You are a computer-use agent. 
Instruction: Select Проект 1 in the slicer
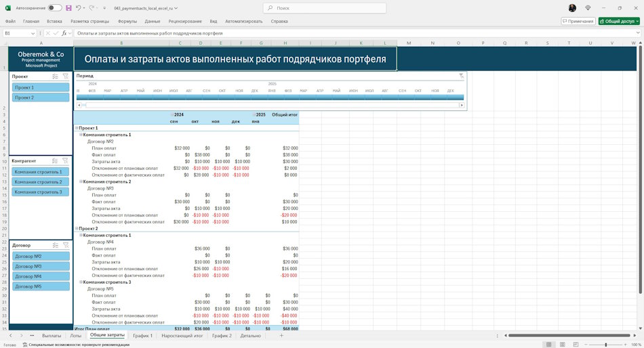[41, 87]
